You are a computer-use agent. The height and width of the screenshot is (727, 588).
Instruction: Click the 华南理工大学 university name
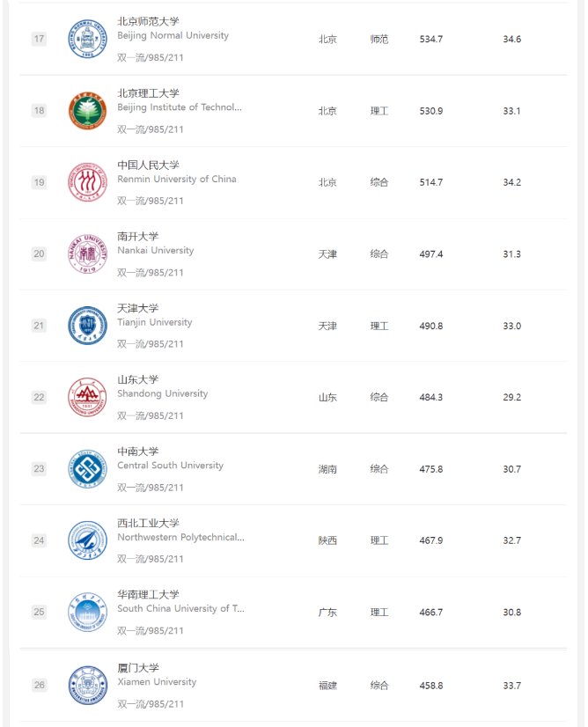point(148,594)
